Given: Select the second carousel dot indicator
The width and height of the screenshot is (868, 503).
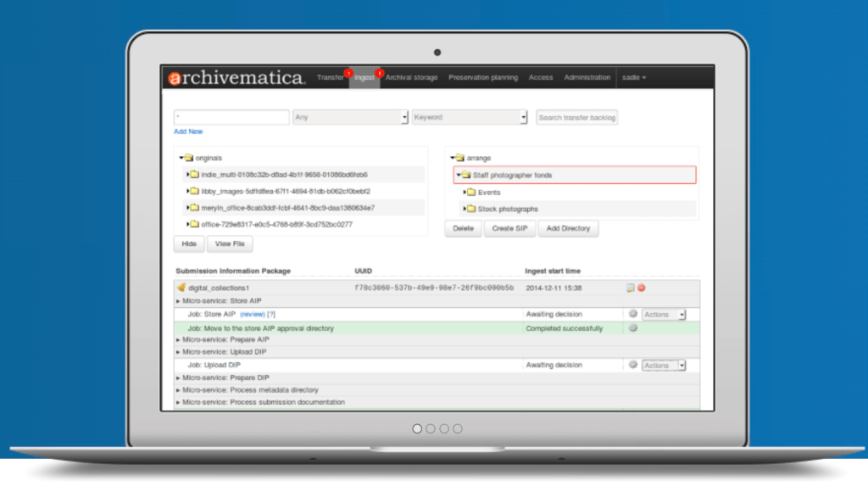Looking at the screenshot, I should pyautogui.click(x=431, y=428).
